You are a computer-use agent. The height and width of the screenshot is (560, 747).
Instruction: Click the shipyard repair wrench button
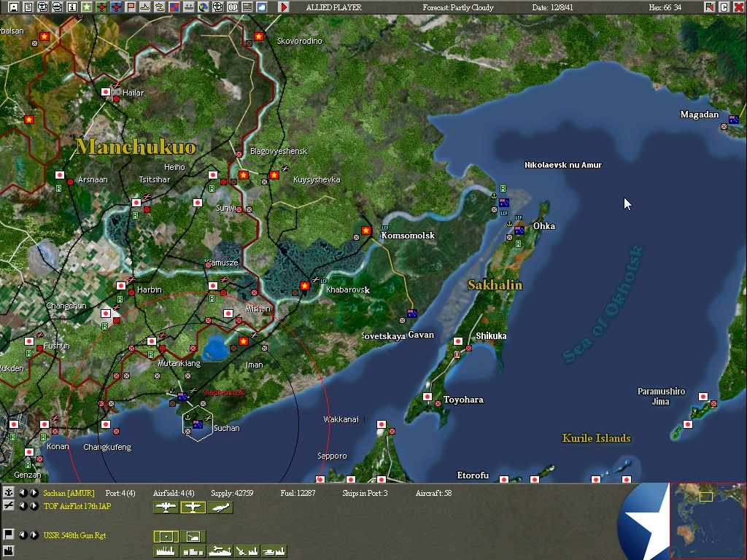point(220,551)
